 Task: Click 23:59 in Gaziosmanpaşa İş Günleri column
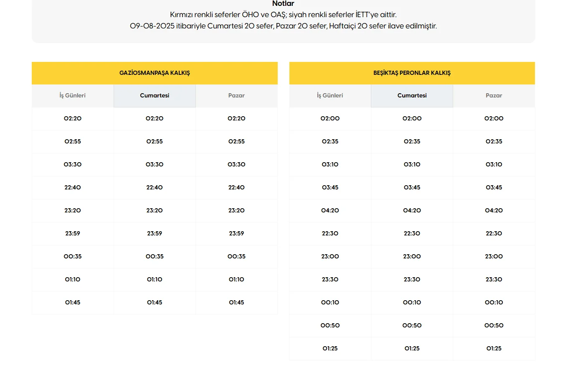pyautogui.click(x=73, y=234)
